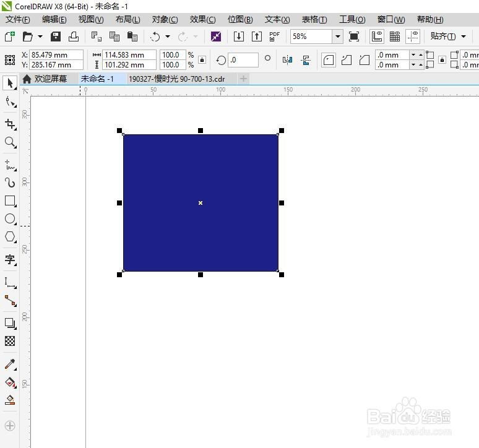Open the 编辑(E) menu

click(54, 20)
